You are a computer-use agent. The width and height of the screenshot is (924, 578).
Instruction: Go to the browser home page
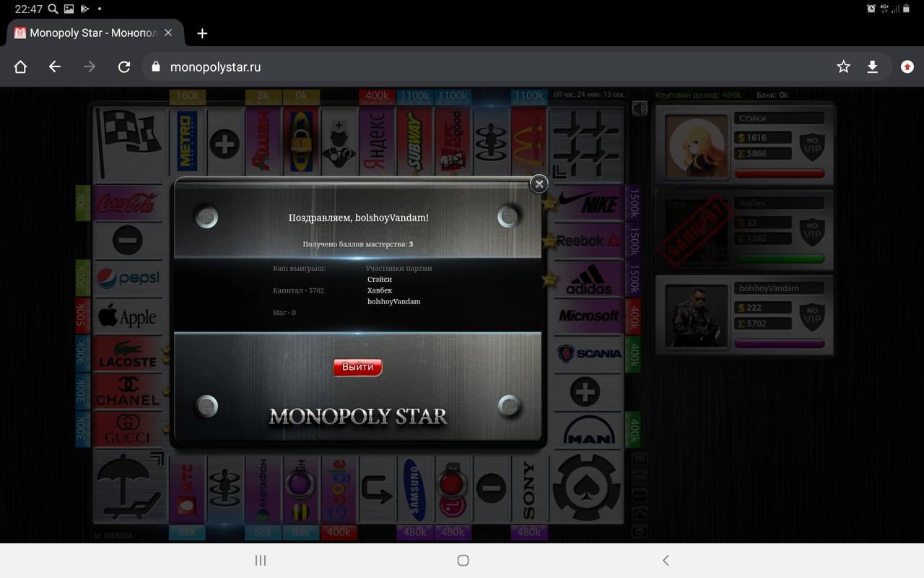point(20,66)
